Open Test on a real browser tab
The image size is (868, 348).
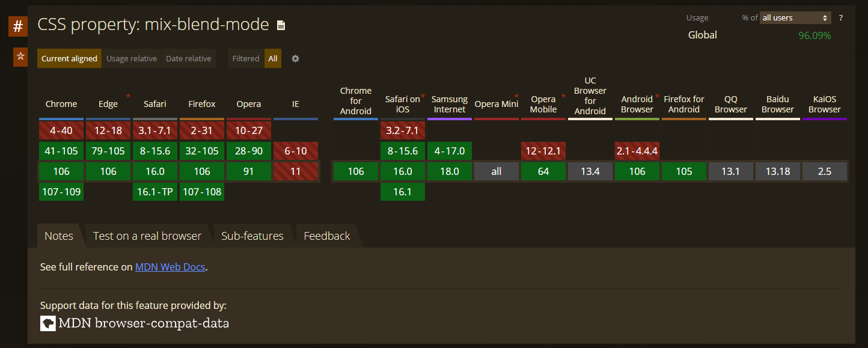147,236
